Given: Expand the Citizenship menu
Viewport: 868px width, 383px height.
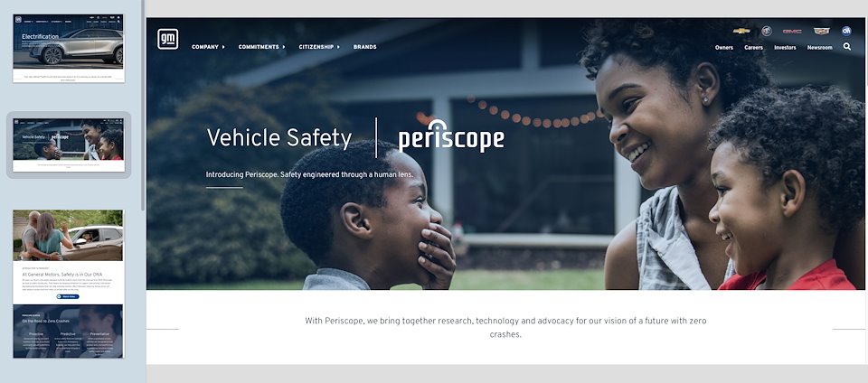Looking at the screenshot, I should (319, 47).
